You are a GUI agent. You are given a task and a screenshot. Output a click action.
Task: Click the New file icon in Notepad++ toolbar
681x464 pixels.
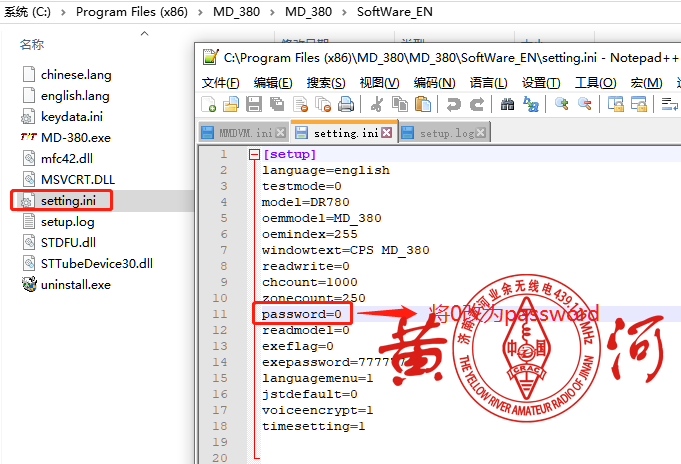point(209,104)
